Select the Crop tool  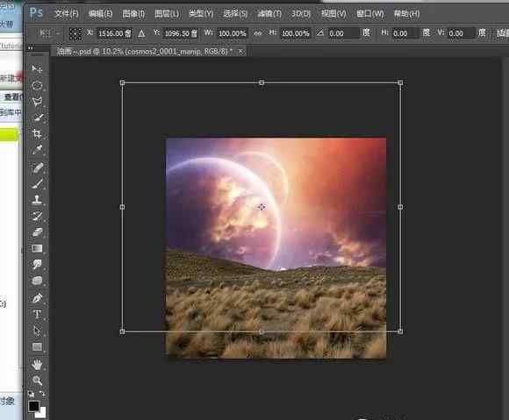37,133
